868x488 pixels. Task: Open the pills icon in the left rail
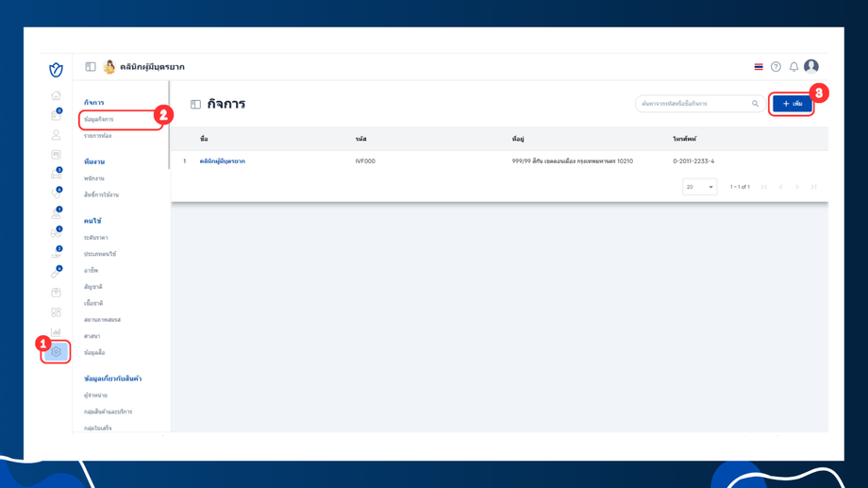click(x=56, y=233)
